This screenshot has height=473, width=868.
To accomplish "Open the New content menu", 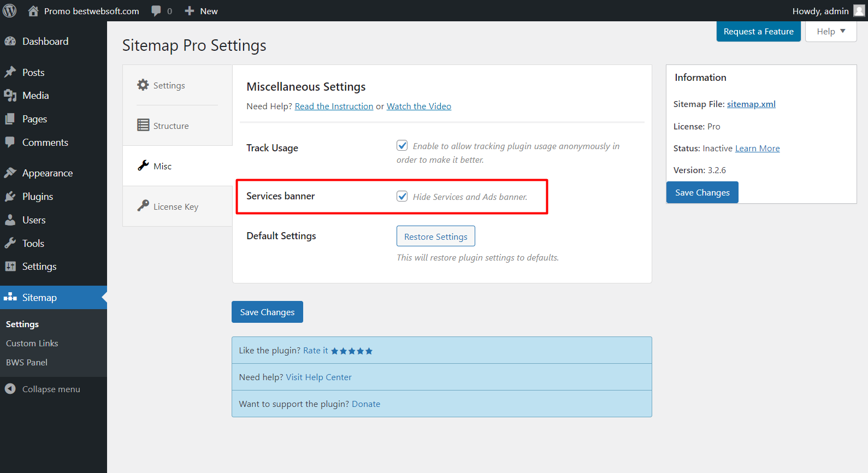I will [x=201, y=11].
